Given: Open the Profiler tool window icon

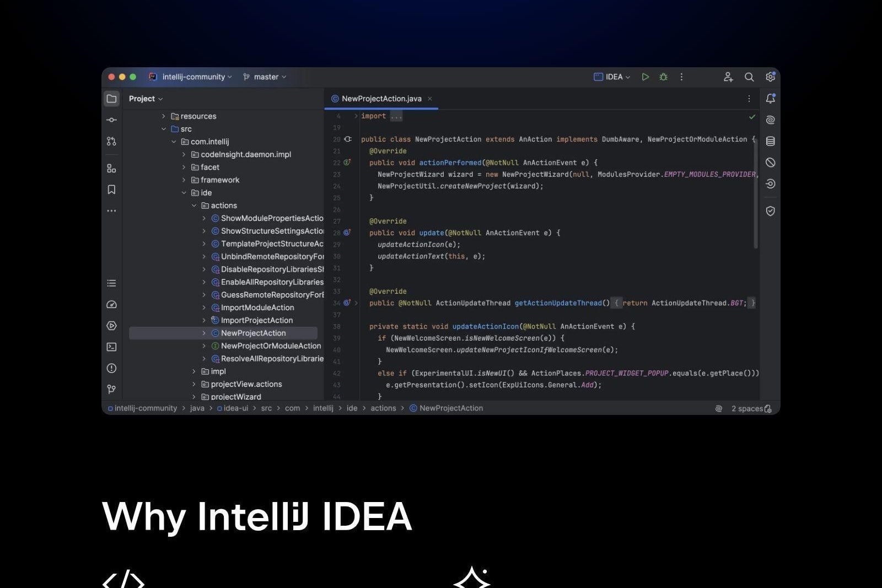Looking at the screenshot, I should (111, 305).
